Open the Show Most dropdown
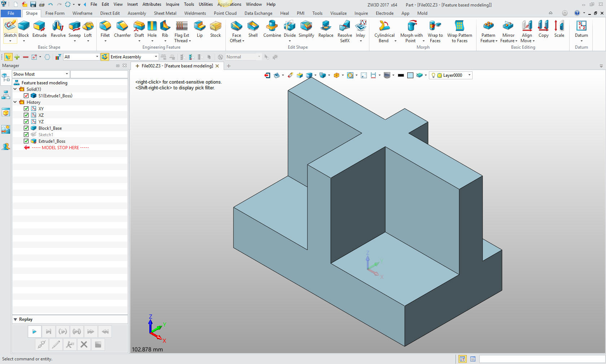Image resolution: width=606 pixels, height=364 pixels. coord(40,74)
